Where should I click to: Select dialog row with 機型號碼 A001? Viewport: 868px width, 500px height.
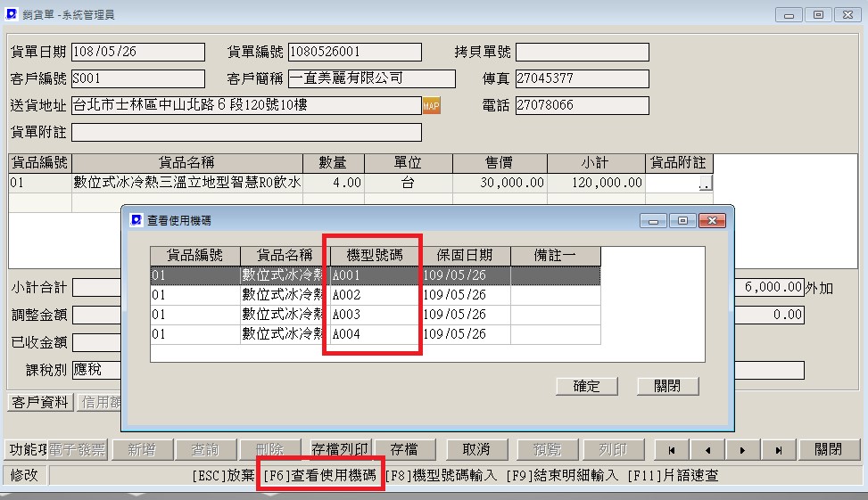pyautogui.click(x=376, y=275)
